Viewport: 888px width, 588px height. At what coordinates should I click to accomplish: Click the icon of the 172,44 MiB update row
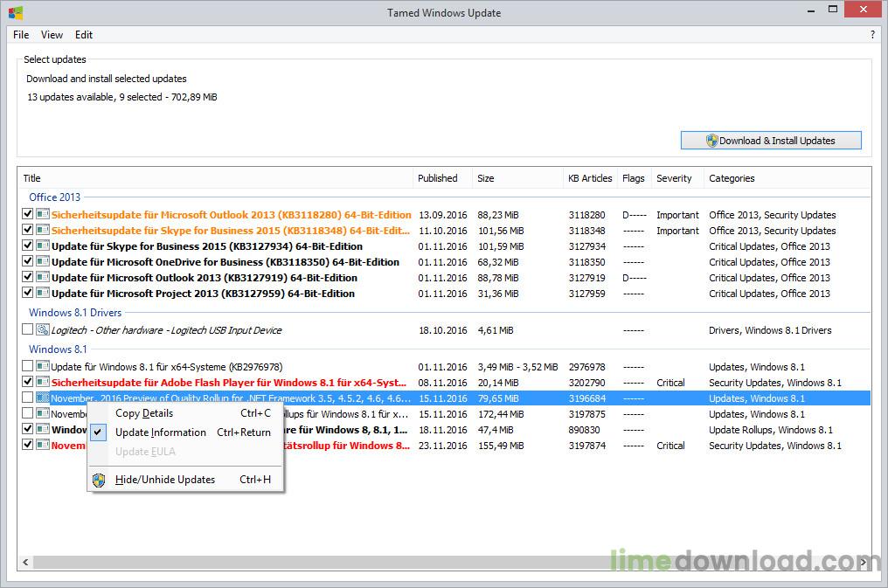coord(43,413)
